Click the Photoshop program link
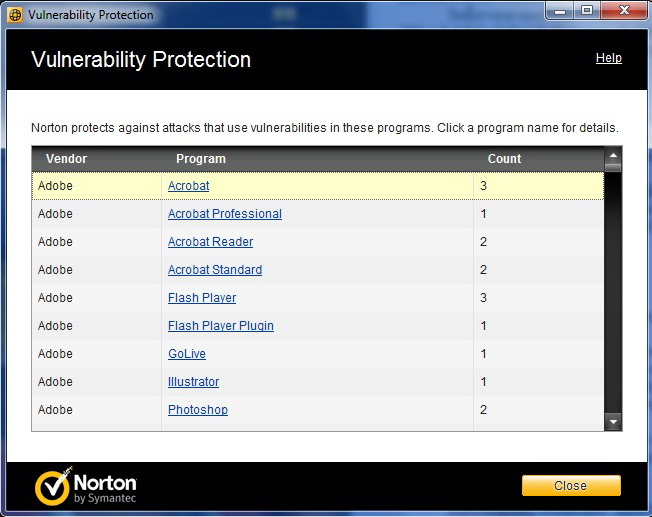The height and width of the screenshot is (517, 652). (197, 410)
